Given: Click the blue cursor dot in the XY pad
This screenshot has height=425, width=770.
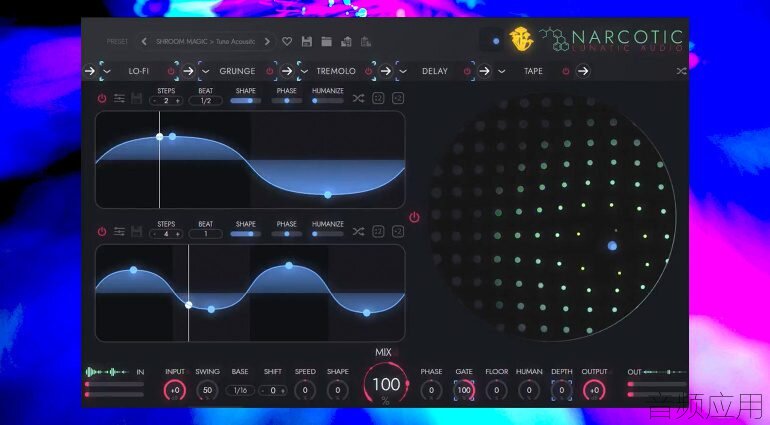Looking at the screenshot, I should click(612, 246).
